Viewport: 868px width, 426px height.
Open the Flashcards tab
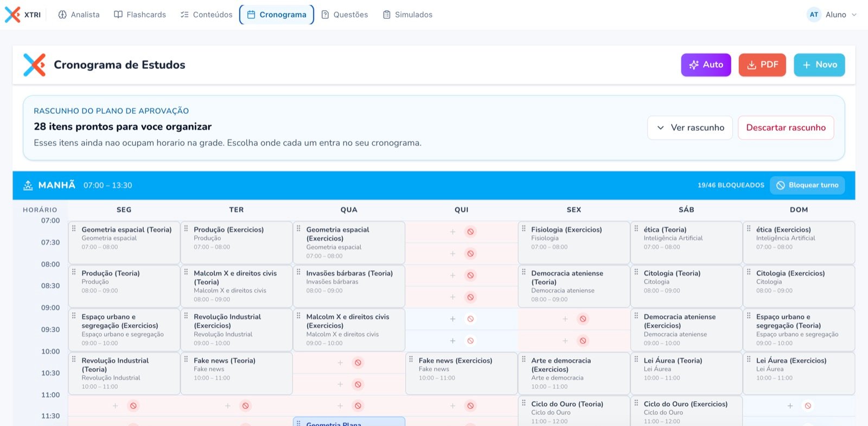coord(140,15)
